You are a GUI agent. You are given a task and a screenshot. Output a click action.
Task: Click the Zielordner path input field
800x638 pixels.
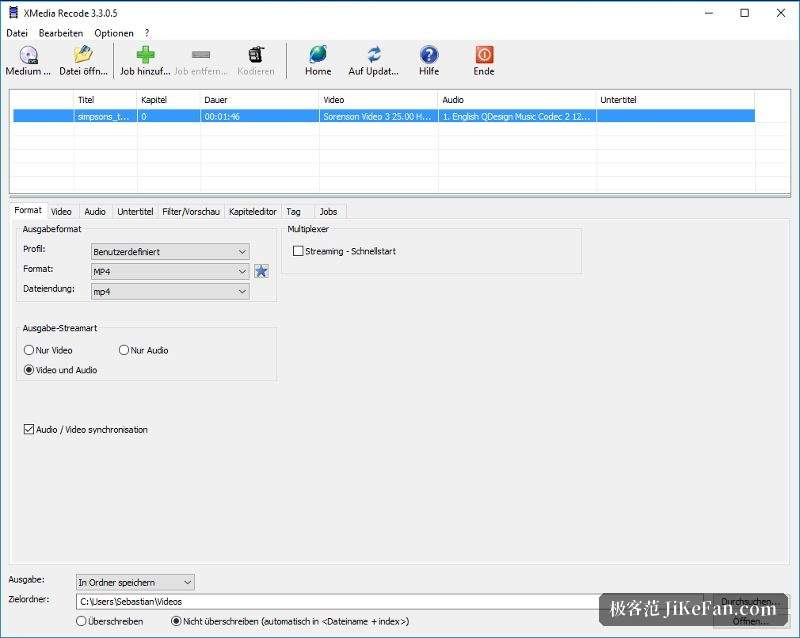389,602
